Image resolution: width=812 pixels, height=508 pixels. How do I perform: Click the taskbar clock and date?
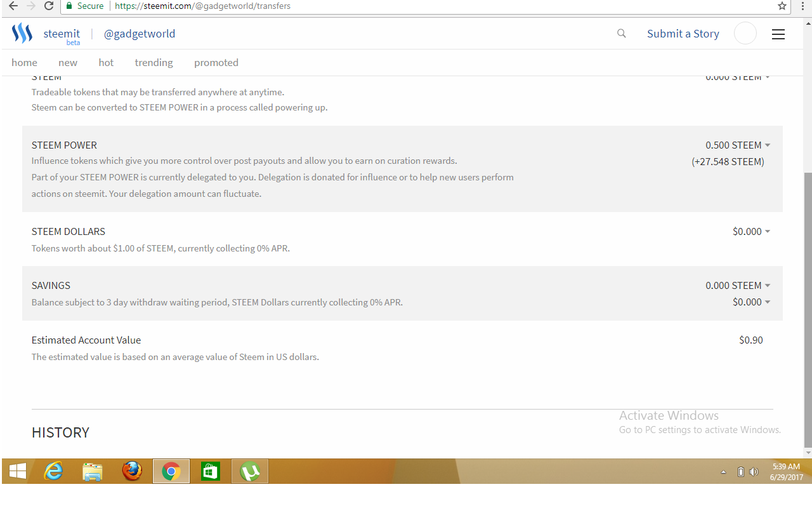(787, 472)
